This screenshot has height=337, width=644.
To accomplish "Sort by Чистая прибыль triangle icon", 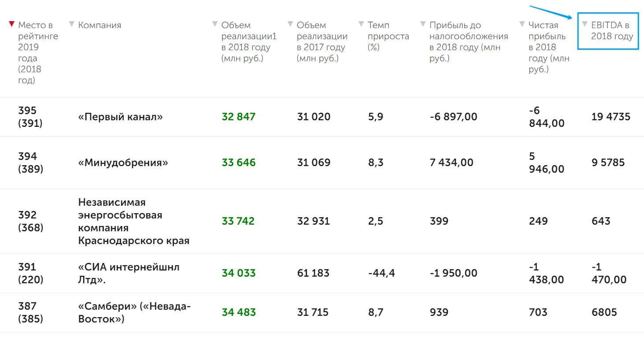I will 522,24.
